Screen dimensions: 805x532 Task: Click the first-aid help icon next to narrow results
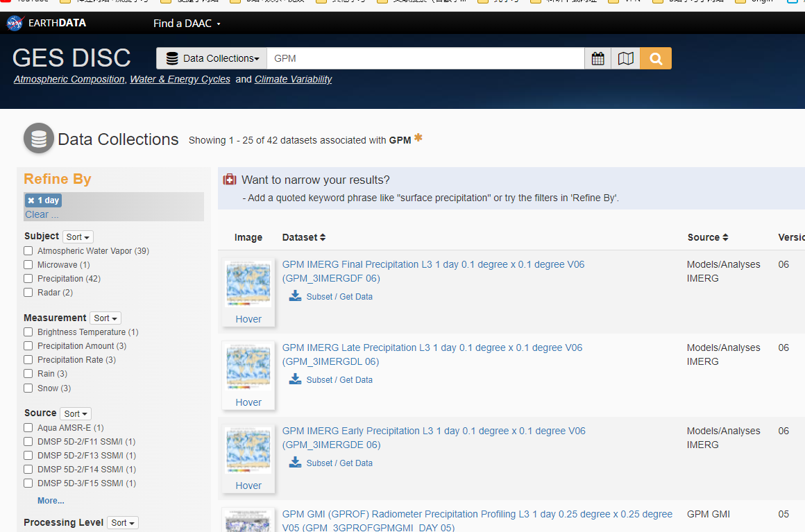[230, 180]
